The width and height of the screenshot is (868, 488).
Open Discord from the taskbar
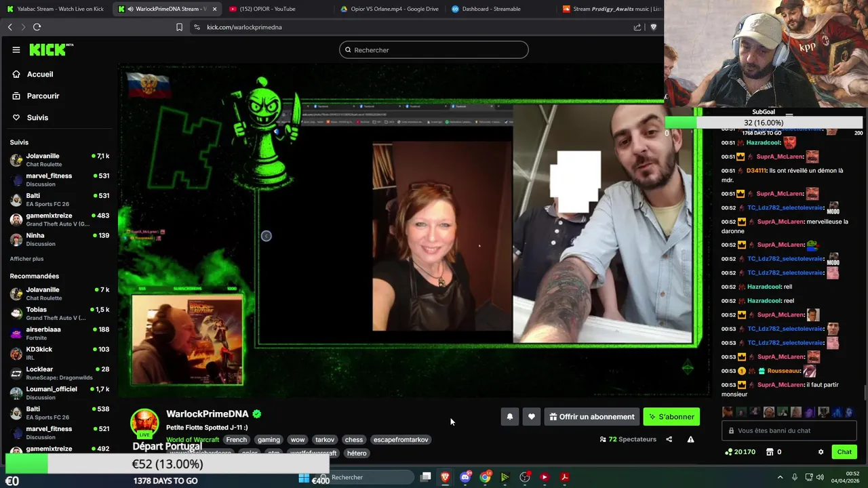point(465,477)
